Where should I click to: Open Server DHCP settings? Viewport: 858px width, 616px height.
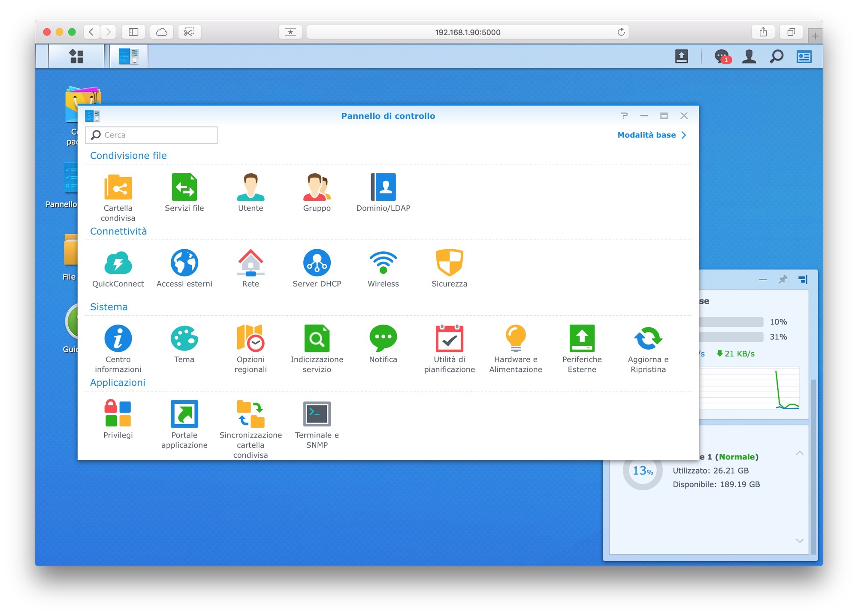tap(317, 269)
